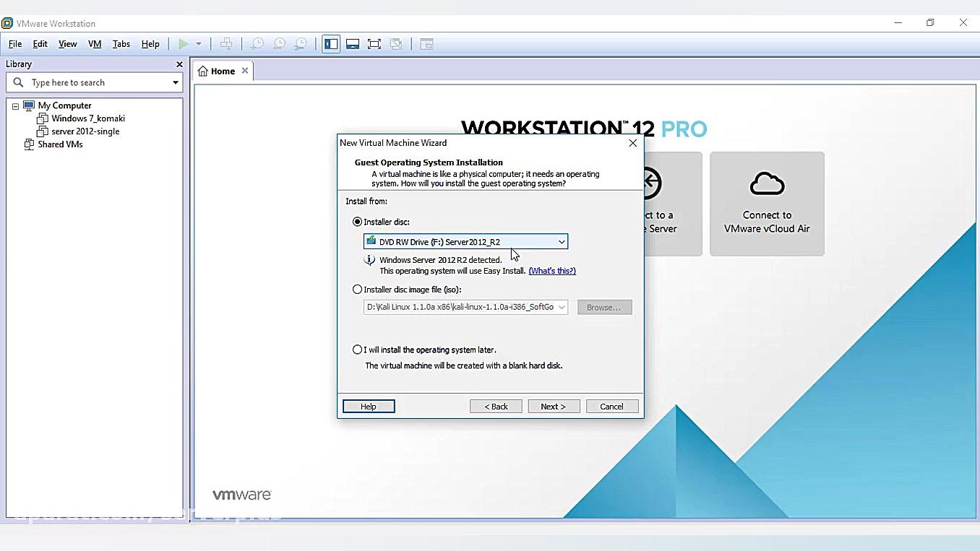Open the View menu

click(x=68, y=44)
